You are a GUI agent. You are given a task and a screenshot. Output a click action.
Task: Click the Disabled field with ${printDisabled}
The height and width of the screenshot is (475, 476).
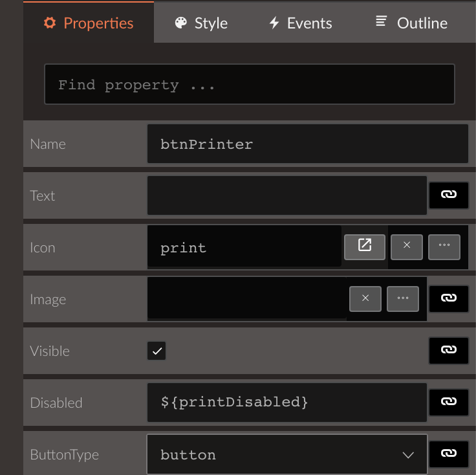click(x=287, y=403)
